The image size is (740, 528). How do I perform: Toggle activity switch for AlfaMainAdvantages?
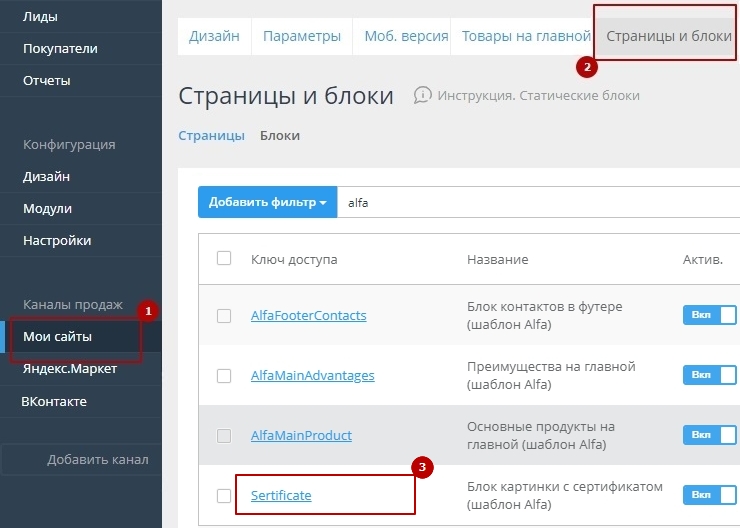(x=710, y=375)
